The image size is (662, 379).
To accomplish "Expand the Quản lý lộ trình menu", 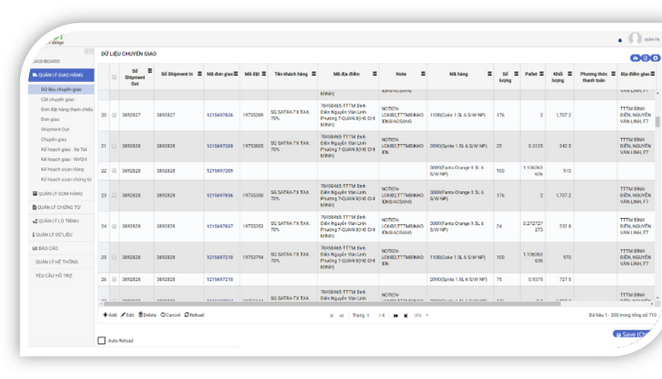I will point(61,221).
